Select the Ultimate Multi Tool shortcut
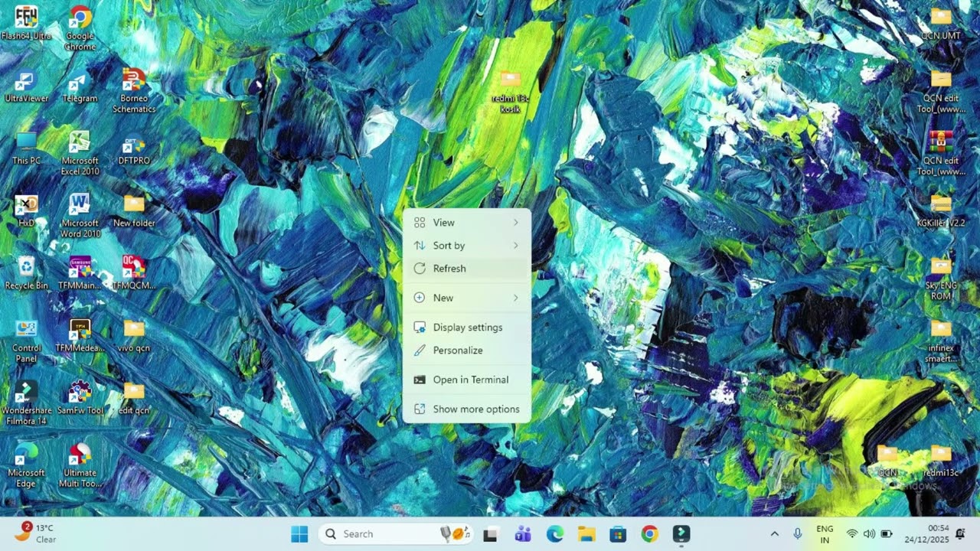The width and height of the screenshot is (980, 551). pyautogui.click(x=80, y=465)
